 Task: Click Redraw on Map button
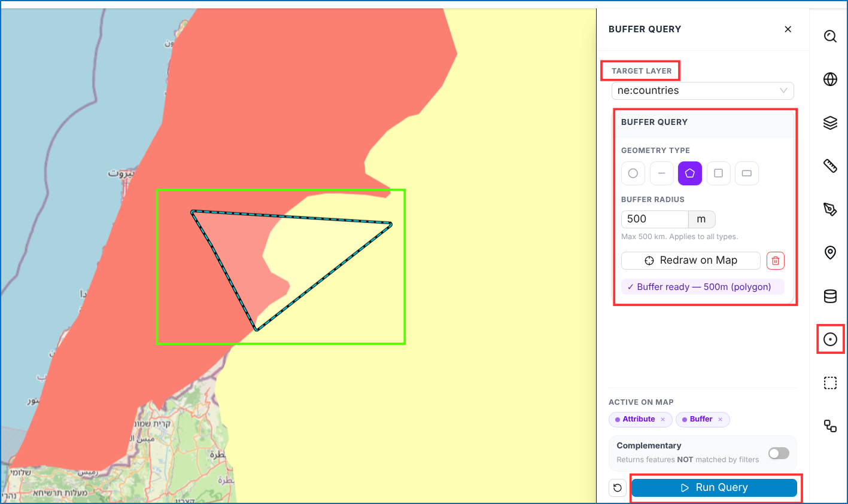pyautogui.click(x=691, y=261)
